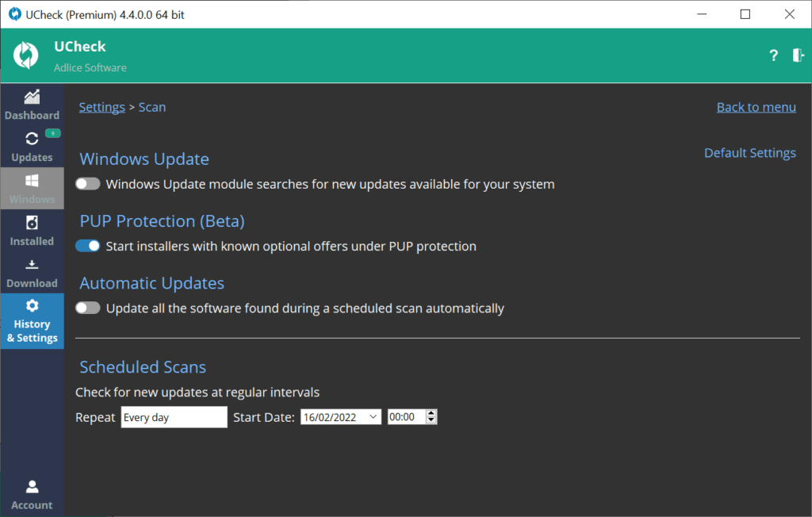This screenshot has width=812, height=517.
Task: Open the Dashboard chart icon in sidebar
Action: (32, 98)
